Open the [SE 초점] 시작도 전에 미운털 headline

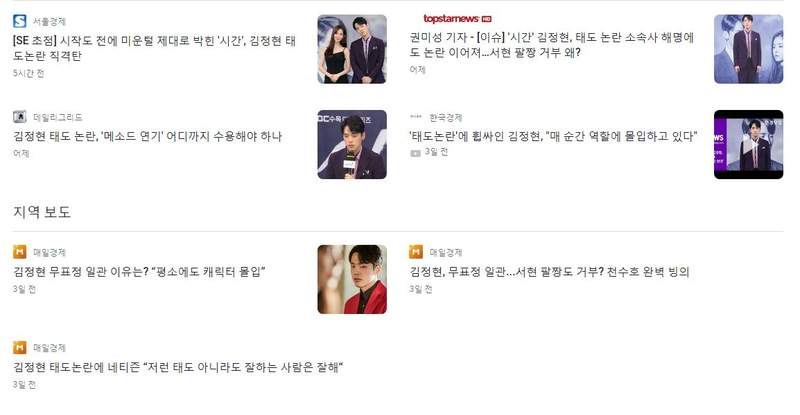(154, 48)
